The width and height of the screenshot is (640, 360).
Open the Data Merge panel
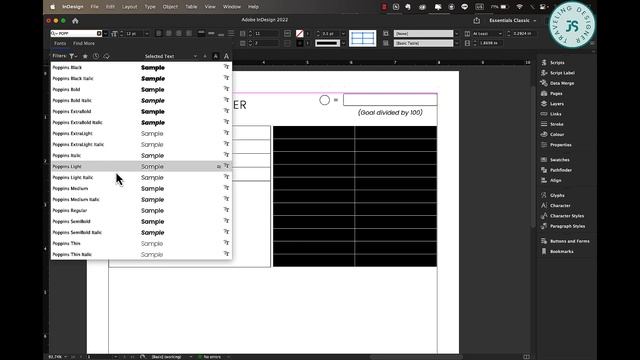pyautogui.click(x=558, y=83)
